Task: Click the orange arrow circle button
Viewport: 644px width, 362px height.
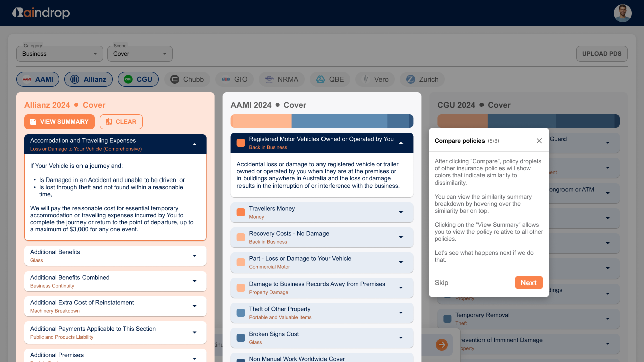Action: click(x=441, y=344)
